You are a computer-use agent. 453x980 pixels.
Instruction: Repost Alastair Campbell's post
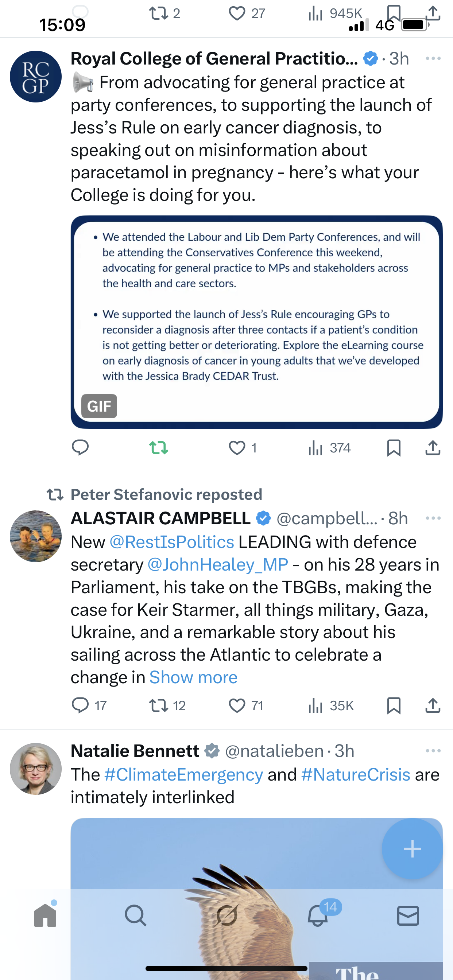point(159,706)
